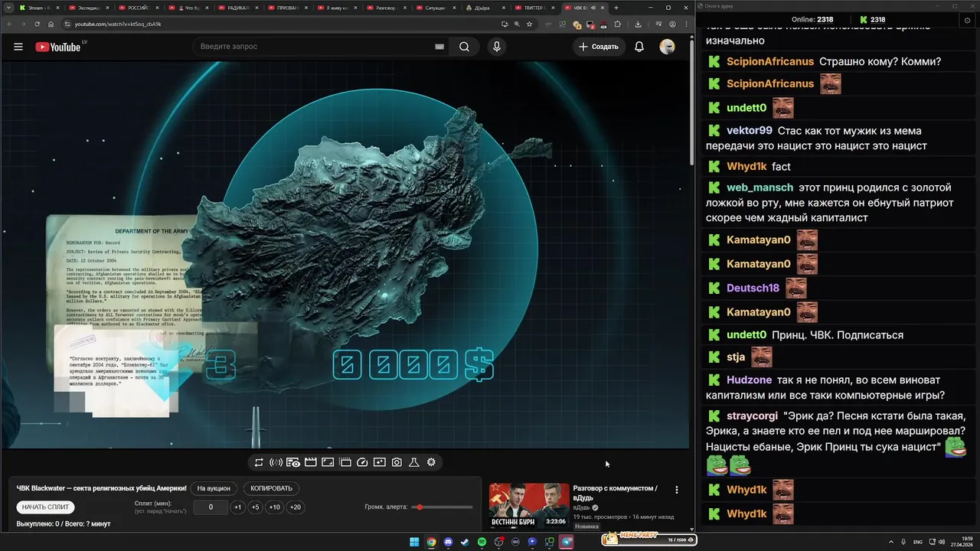Open the YouTube hamburger guide menu
Image resolution: width=980 pixels, height=551 pixels.
18,47
